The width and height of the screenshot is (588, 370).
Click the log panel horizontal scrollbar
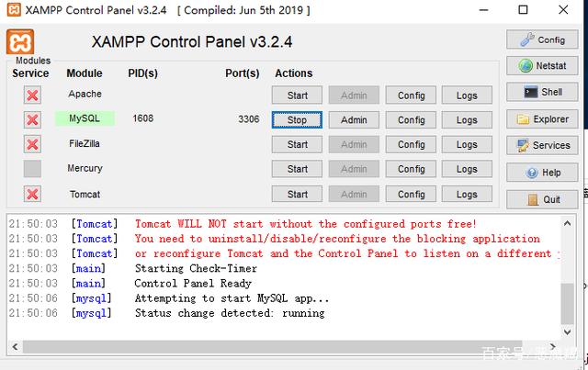click(x=276, y=348)
